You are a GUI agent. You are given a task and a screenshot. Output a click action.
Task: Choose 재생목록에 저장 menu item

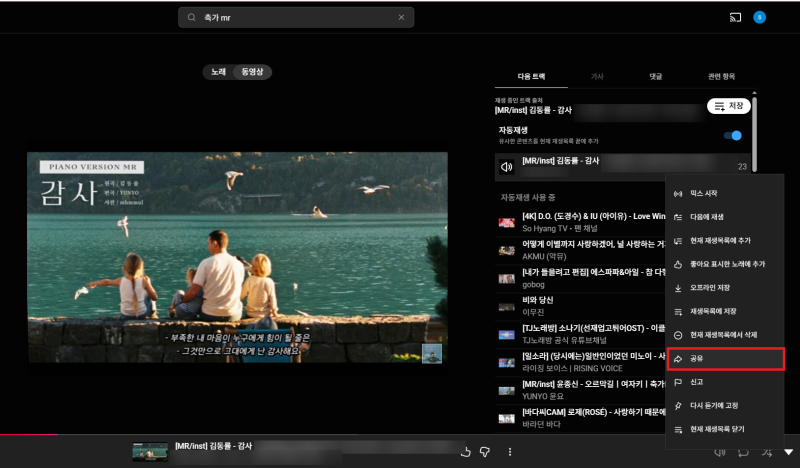point(725,311)
